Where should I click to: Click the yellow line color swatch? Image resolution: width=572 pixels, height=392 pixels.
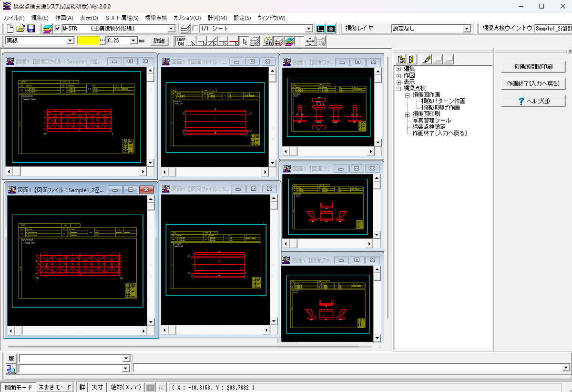(x=89, y=41)
